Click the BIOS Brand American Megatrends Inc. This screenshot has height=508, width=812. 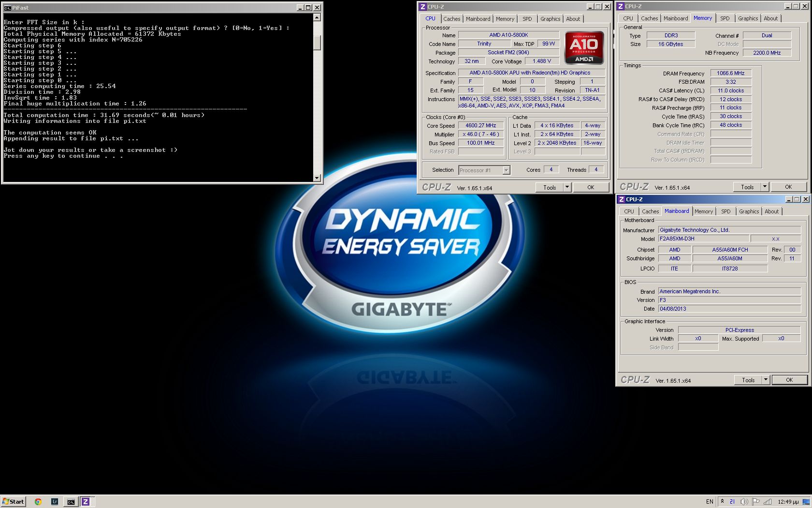pos(729,291)
